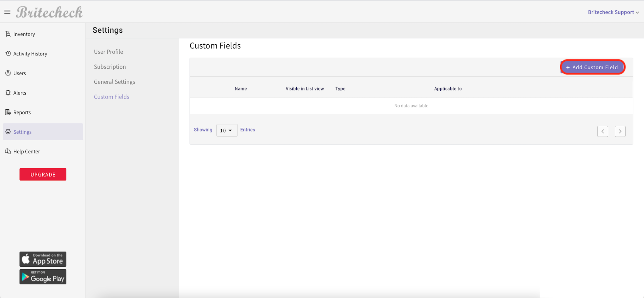
Task: Open the Download on the App Store badge
Action: click(43, 259)
